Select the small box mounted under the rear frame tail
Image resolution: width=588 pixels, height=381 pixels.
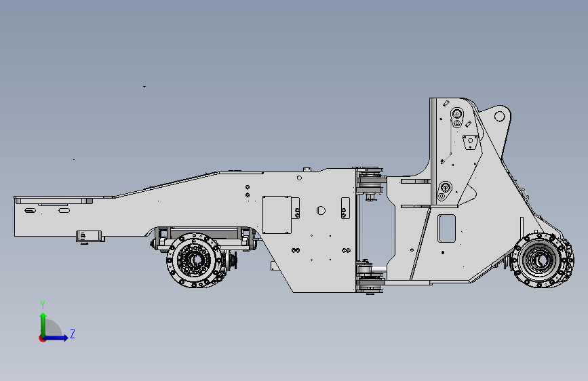click(90, 237)
